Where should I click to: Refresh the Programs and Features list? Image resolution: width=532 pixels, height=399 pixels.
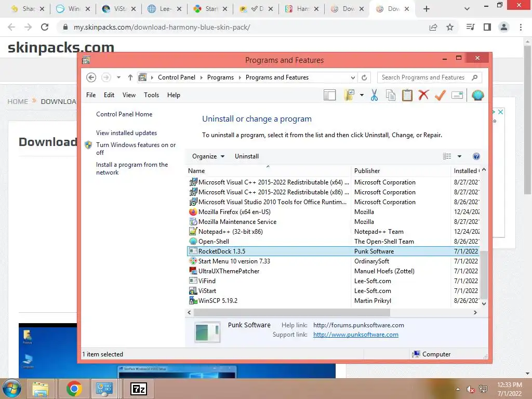(x=364, y=77)
